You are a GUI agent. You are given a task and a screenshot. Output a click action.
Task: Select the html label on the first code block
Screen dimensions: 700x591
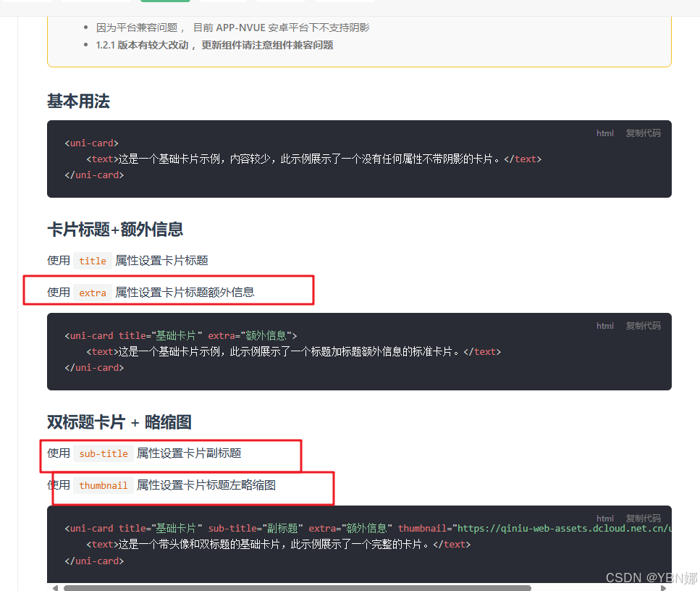[604, 133]
